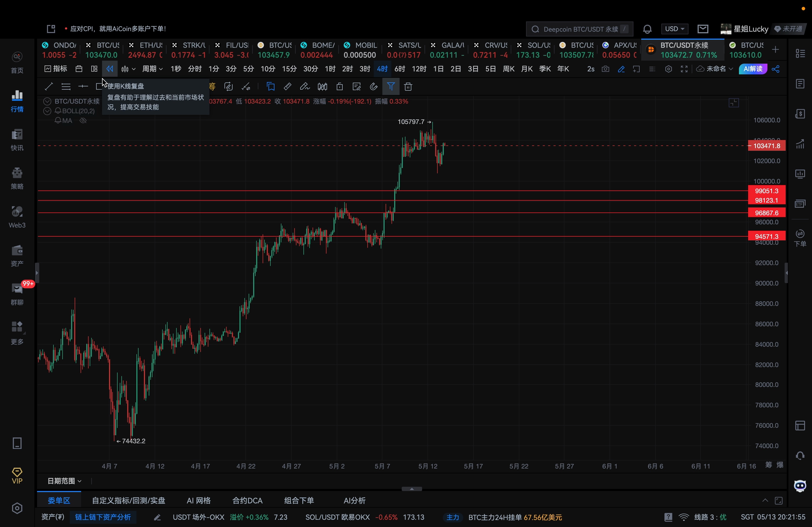Select the ruler measure tool
The height and width of the screenshot is (527, 812).
pyautogui.click(x=287, y=87)
